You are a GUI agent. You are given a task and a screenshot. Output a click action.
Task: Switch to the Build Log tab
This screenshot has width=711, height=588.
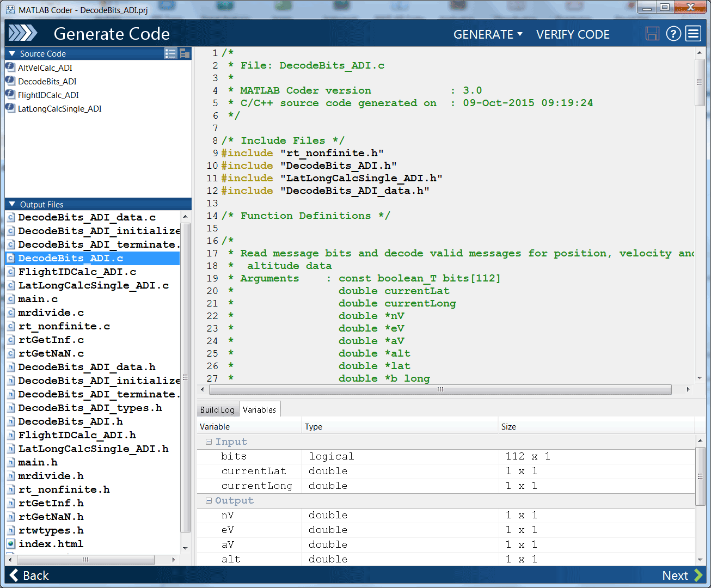[x=217, y=410]
